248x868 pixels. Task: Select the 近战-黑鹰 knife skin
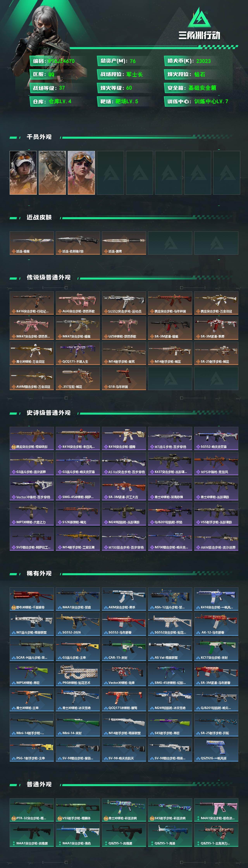coord(124,243)
